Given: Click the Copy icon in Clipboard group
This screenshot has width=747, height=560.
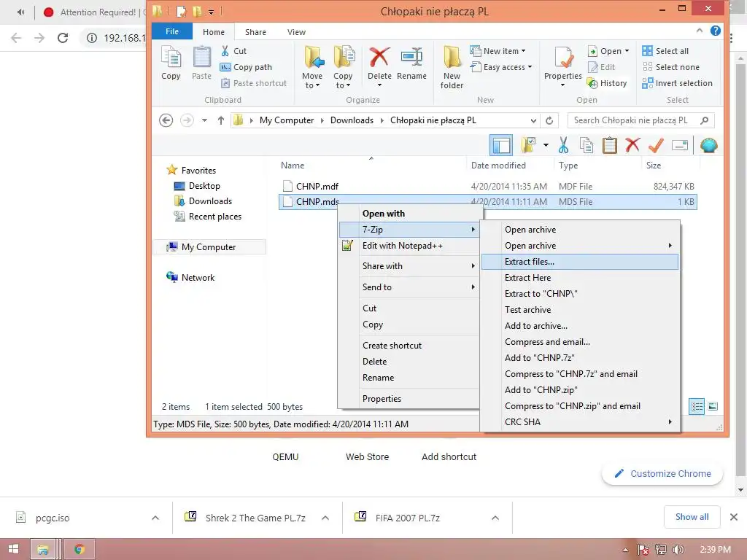Looking at the screenshot, I should (x=171, y=63).
